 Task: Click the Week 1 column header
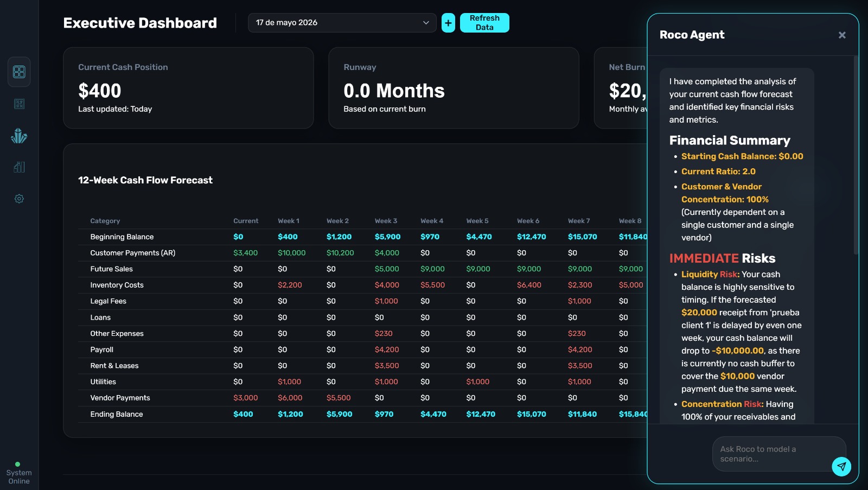(x=289, y=221)
